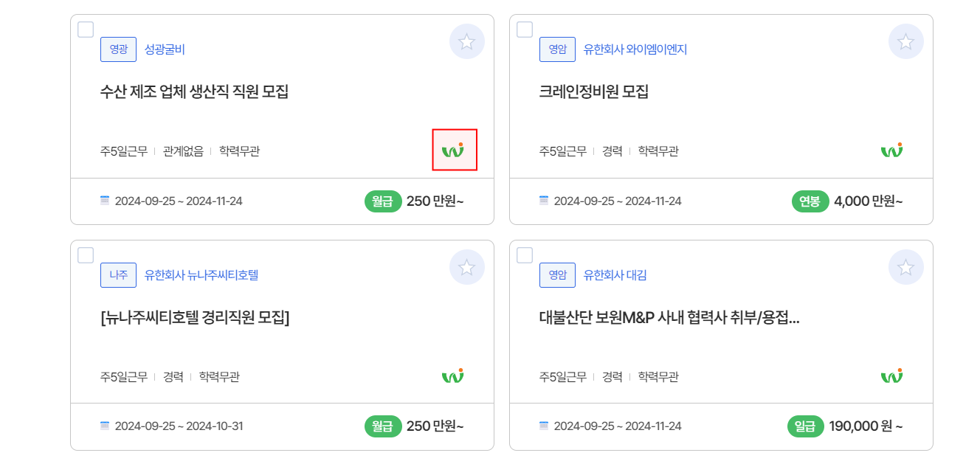980x464 pixels.
Task: Click the 영광 region tag
Action: coord(119,49)
